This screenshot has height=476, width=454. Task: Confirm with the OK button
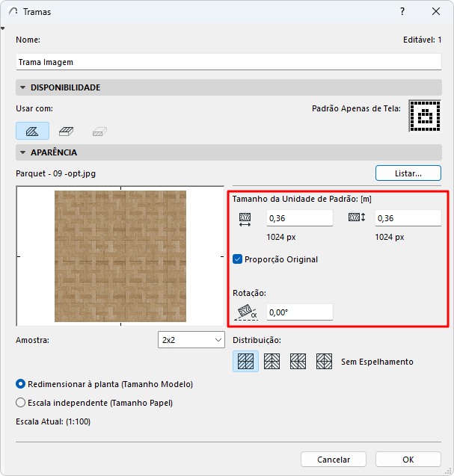pos(408,460)
